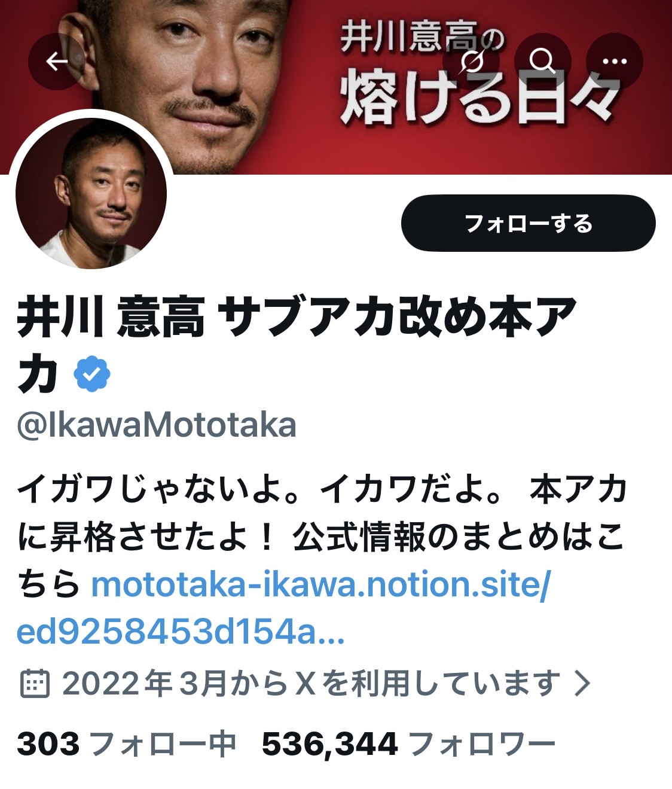Viewport: 672px width, 789px height.
Task: Tap the 2022年3月からXを利用しています text
Action: click(311, 683)
